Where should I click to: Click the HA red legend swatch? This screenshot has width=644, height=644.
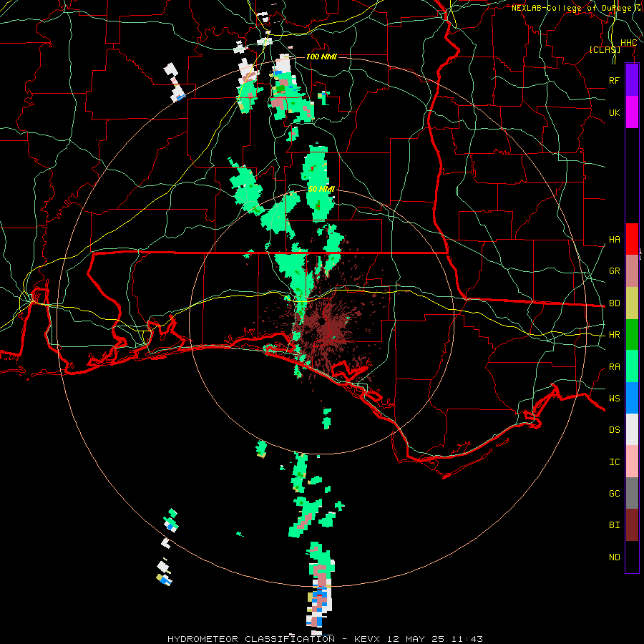pos(632,239)
